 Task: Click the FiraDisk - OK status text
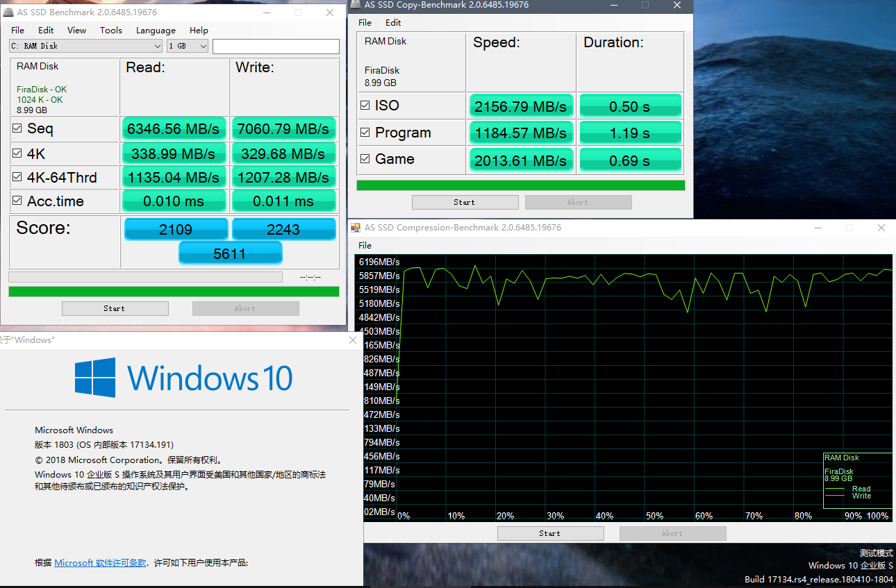pyautogui.click(x=42, y=90)
